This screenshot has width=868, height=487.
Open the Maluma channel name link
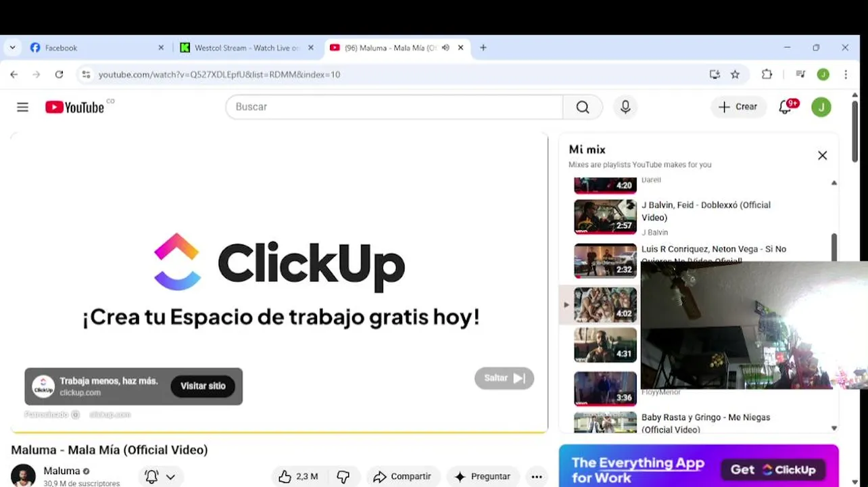coord(62,471)
